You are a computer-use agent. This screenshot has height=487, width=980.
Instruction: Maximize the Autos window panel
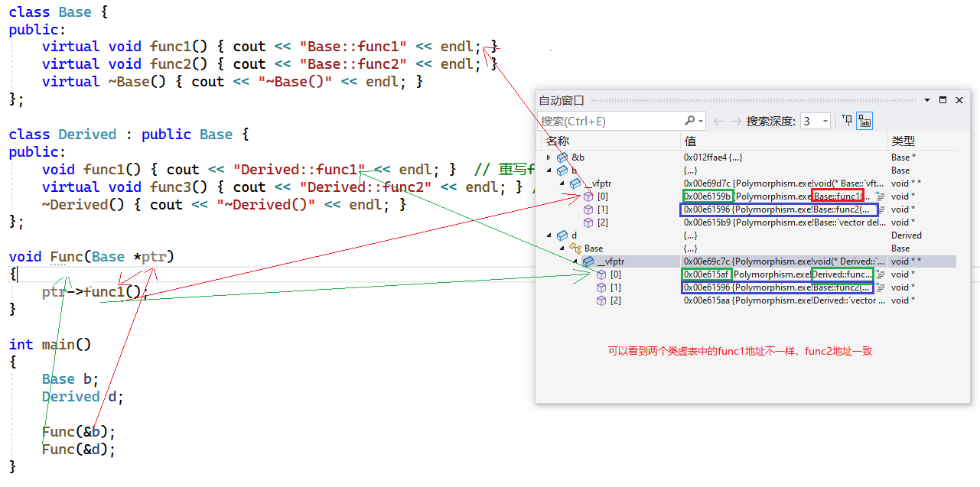(x=943, y=100)
